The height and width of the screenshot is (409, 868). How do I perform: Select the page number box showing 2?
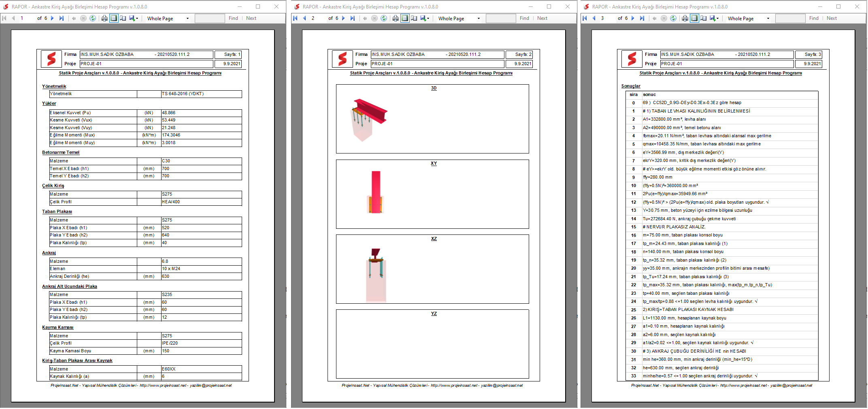click(x=318, y=18)
